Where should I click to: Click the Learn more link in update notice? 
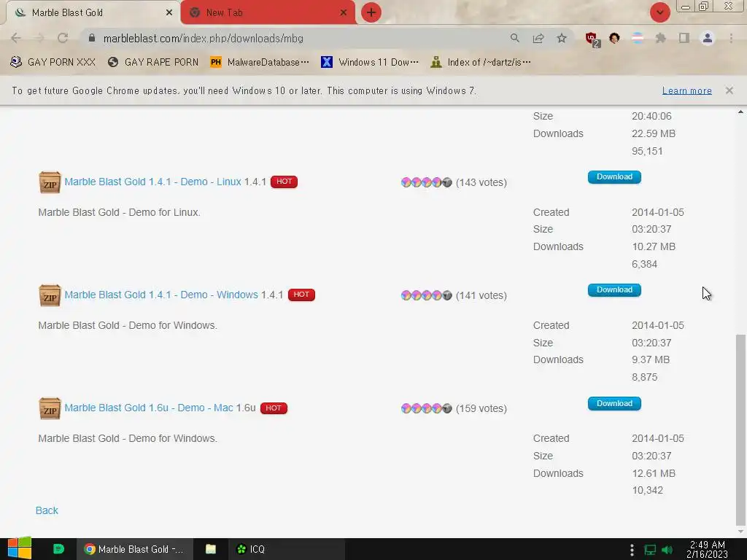click(x=687, y=90)
